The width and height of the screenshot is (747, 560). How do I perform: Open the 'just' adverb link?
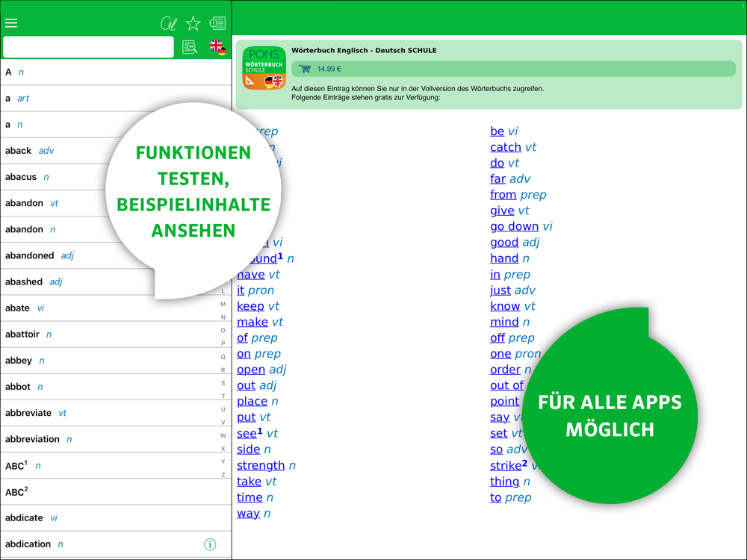click(x=500, y=290)
